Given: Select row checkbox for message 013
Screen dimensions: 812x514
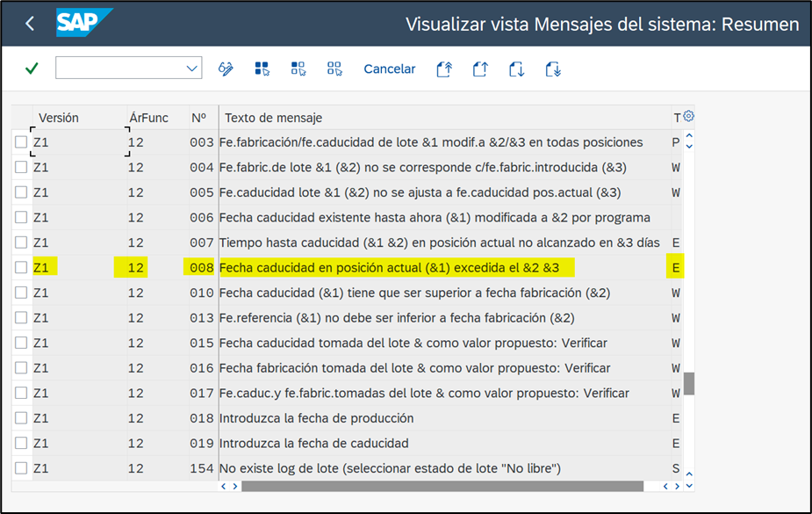Looking at the screenshot, I should [x=21, y=317].
